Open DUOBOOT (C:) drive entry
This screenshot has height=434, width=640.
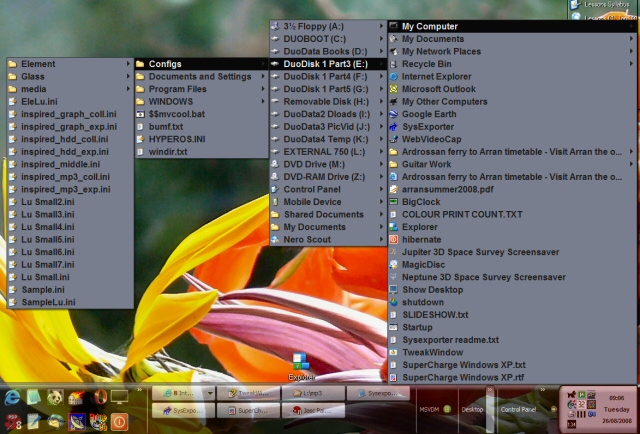pos(328,39)
